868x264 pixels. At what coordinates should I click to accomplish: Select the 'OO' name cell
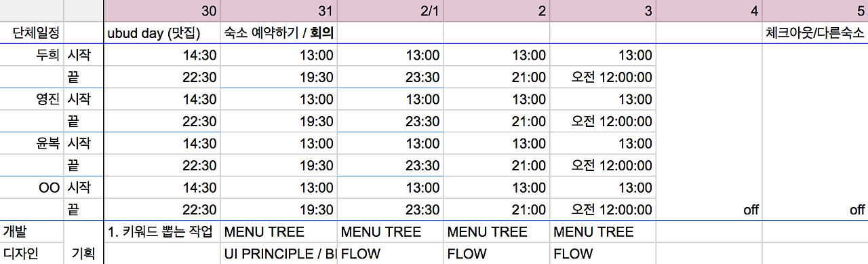(x=32, y=187)
